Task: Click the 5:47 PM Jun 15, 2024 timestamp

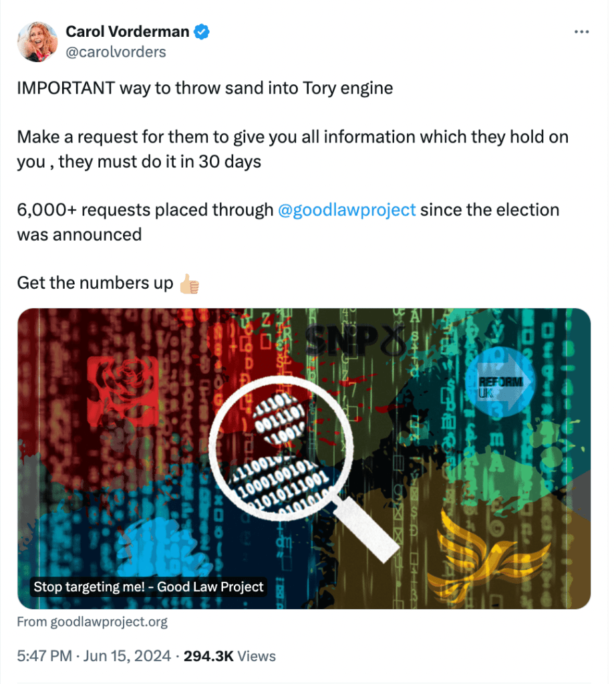Action: [94, 657]
